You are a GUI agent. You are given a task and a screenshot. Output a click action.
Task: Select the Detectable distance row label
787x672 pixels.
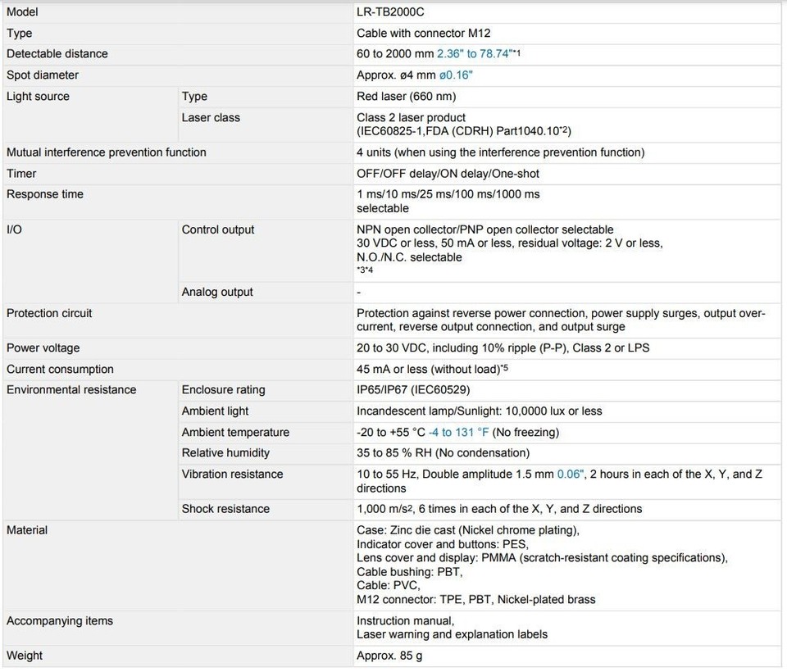point(57,54)
